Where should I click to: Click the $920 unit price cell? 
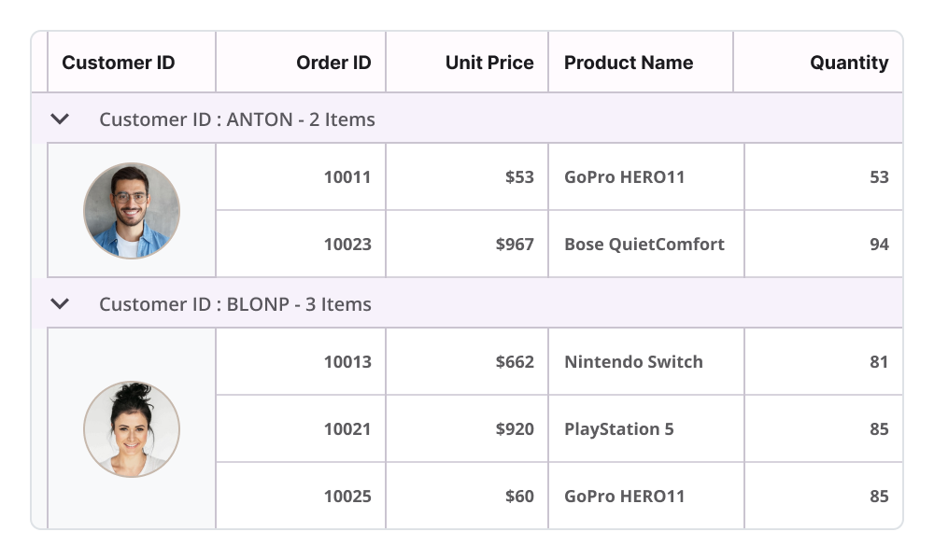pyautogui.click(x=515, y=429)
